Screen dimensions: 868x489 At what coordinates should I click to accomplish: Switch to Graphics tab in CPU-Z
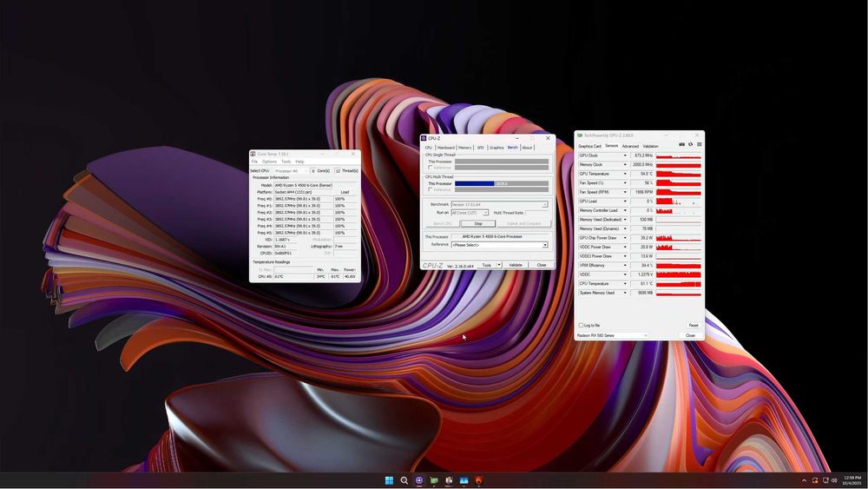click(x=496, y=148)
